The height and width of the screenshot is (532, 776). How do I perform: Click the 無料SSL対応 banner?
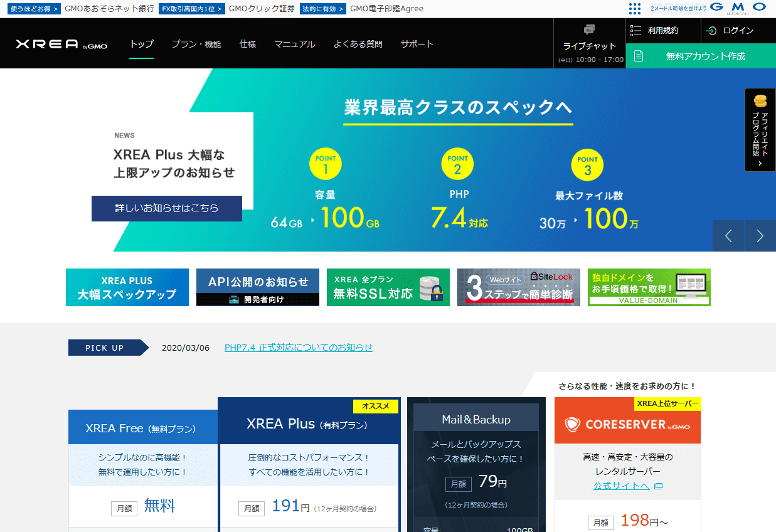point(388,287)
